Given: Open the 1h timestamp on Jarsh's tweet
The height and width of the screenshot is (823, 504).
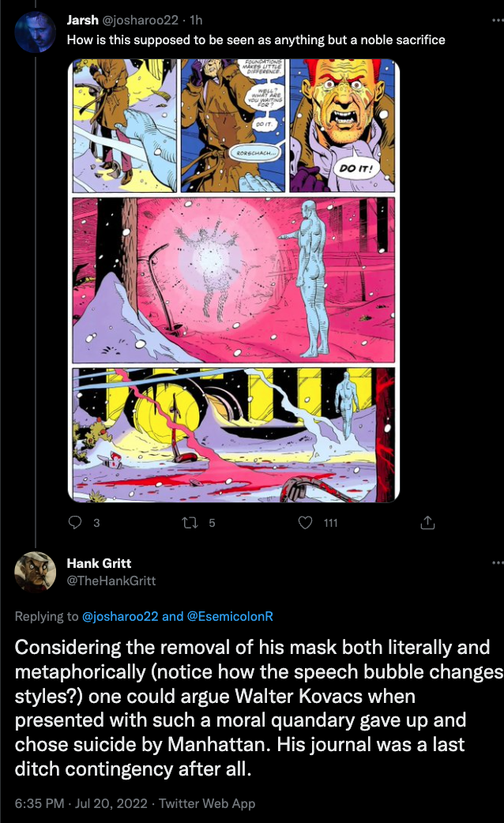Looking at the screenshot, I should [197, 21].
